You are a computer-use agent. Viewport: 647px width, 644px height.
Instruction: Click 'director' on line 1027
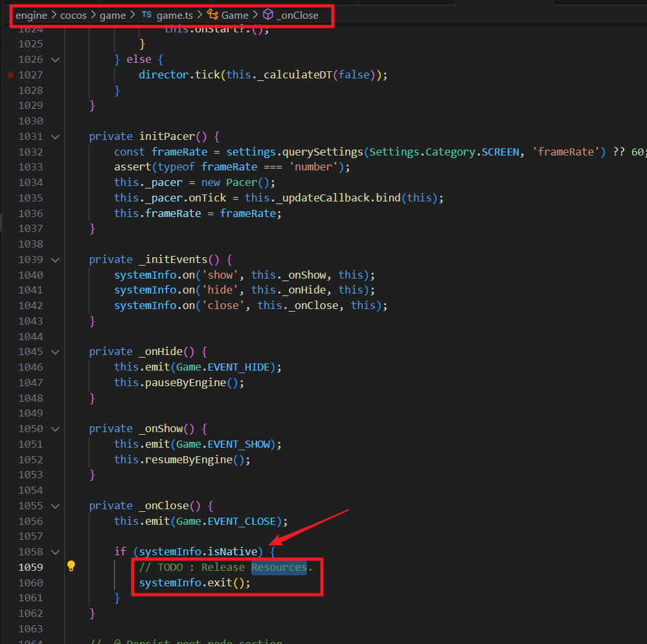[164, 75]
